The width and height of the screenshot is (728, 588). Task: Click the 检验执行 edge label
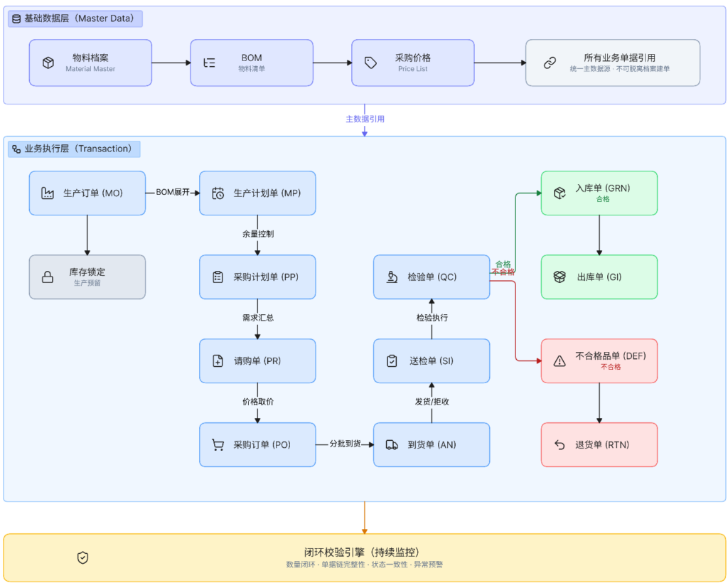pyautogui.click(x=432, y=318)
